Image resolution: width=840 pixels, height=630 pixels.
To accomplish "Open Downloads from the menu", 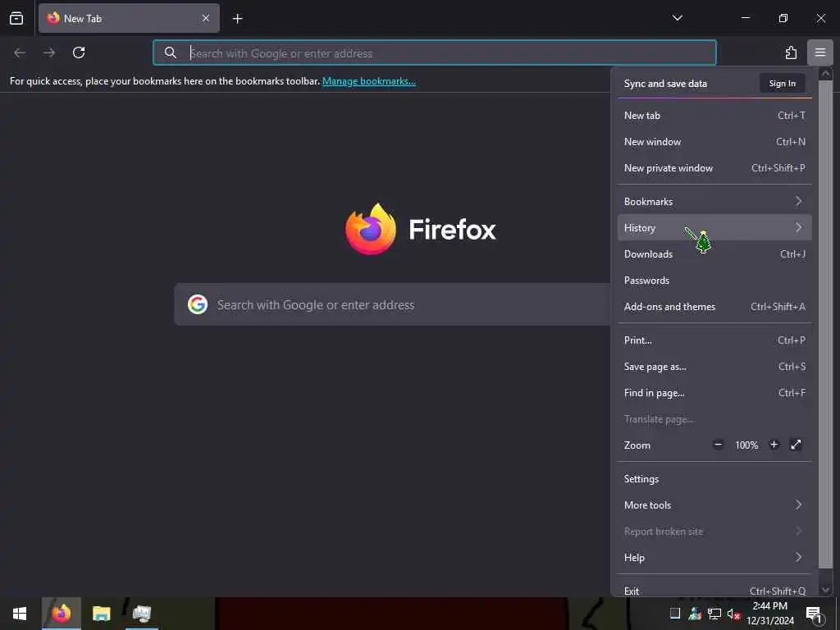I will (x=714, y=254).
